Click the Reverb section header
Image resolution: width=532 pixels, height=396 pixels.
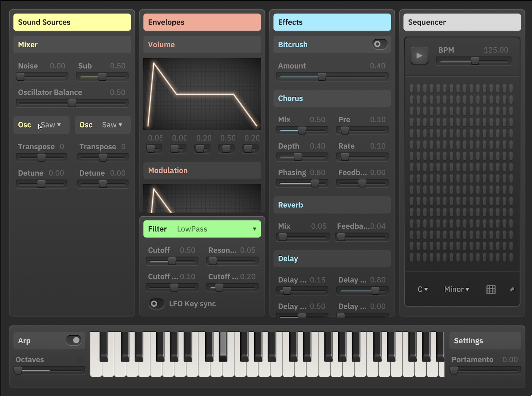tap(332, 205)
